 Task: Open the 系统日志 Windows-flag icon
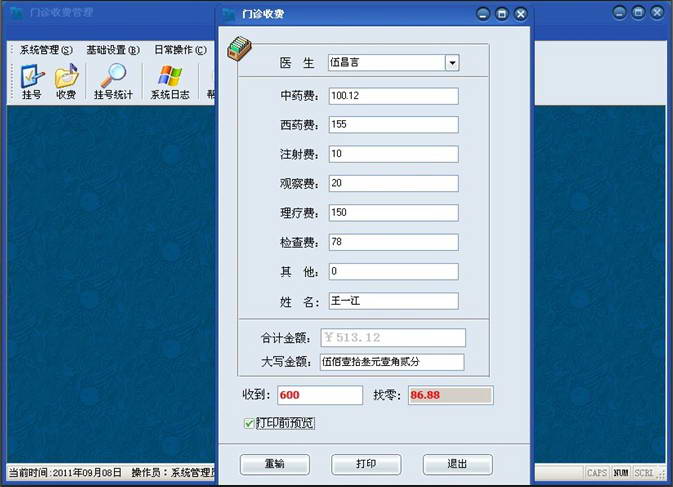pyautogui.click(x=170, y=82)
